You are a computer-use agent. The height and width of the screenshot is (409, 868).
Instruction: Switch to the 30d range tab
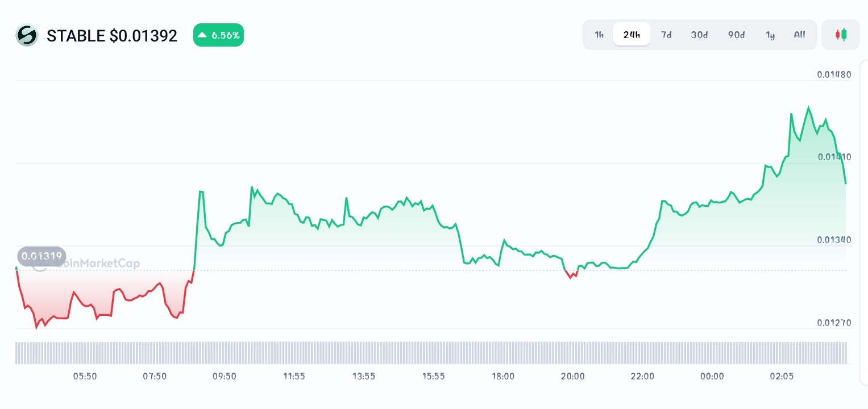pyautogui.click(x=699, y=35)
